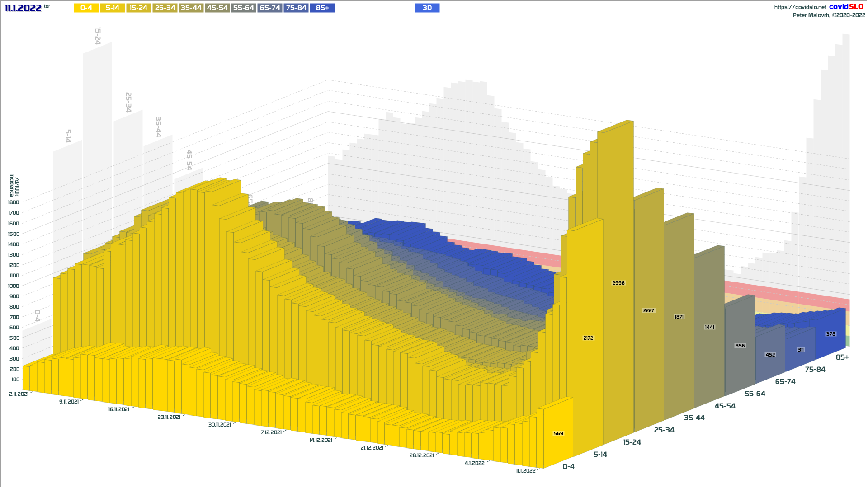Image resolution: width=868 pixels, height=488 pixels.
Task: Toggle the 85+ age group legend
Action: pos(322,8)
